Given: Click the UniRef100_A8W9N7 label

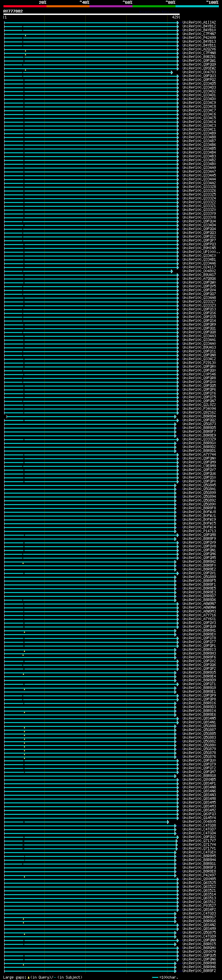Looking at the screenshot, I should [199, 604].
